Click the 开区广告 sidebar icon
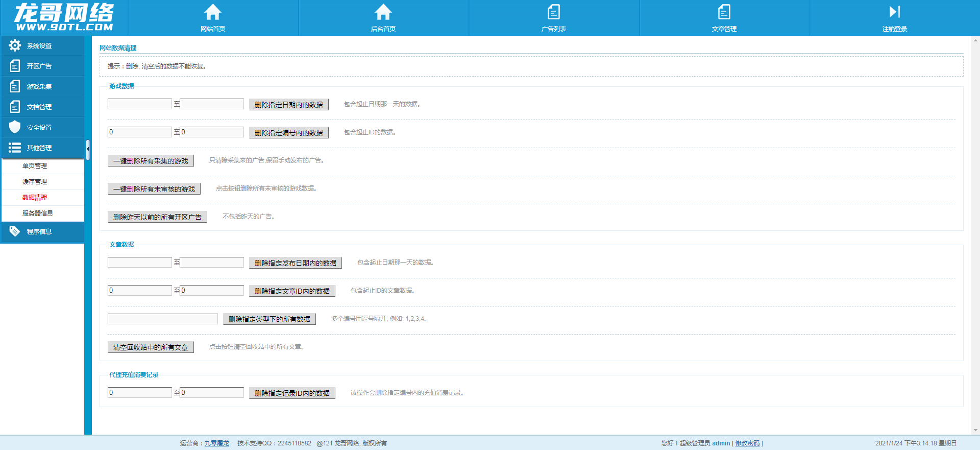 pyautogui.click(x=15, y=66)
